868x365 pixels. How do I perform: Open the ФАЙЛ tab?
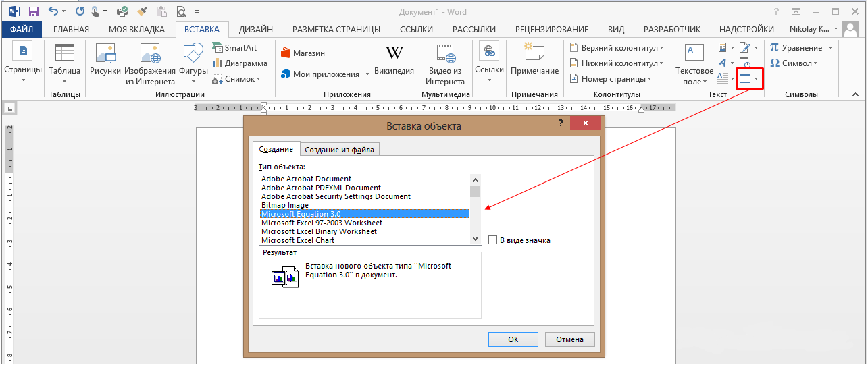22,29
